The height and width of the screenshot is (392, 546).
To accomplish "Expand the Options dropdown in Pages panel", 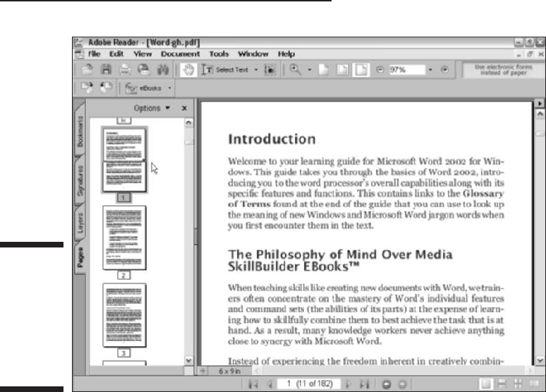I will 152,109.
